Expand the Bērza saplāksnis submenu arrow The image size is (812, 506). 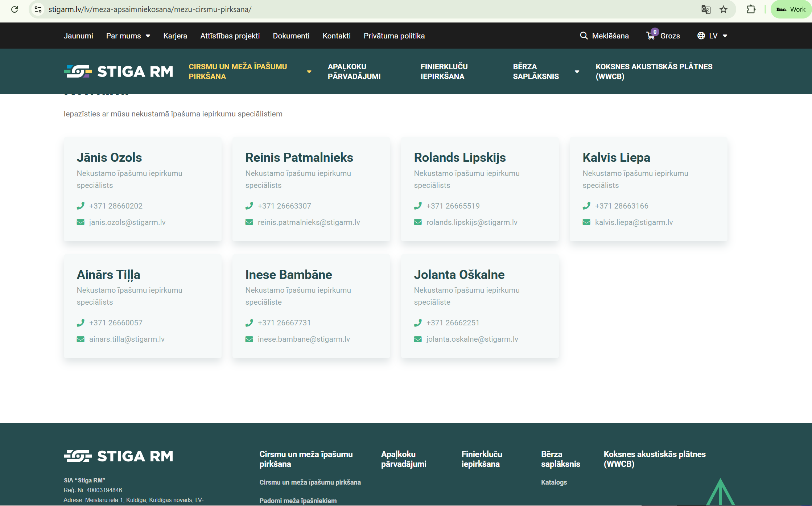(577, 71)
